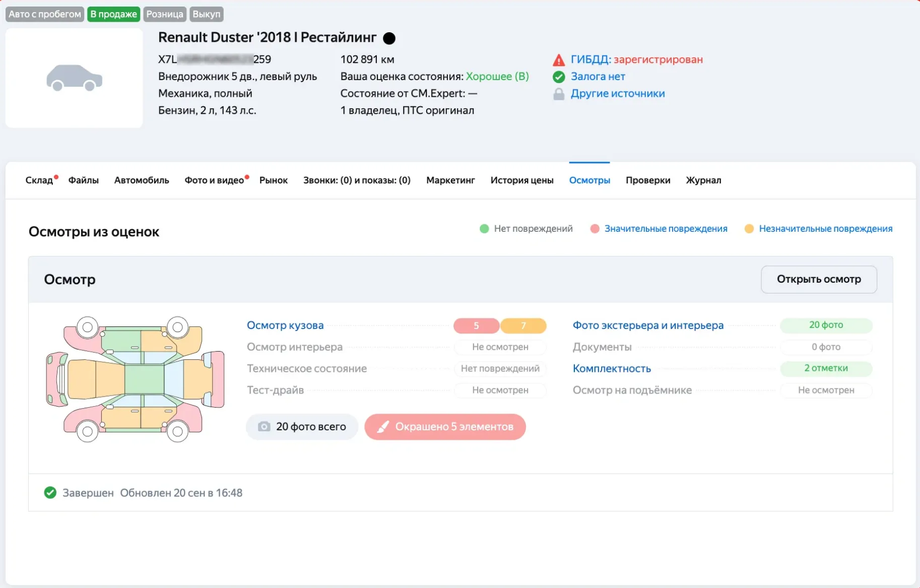The width and height of the screenshot is (920, 588).
Task: Open the История цены tab
Action: coord(522,180)
